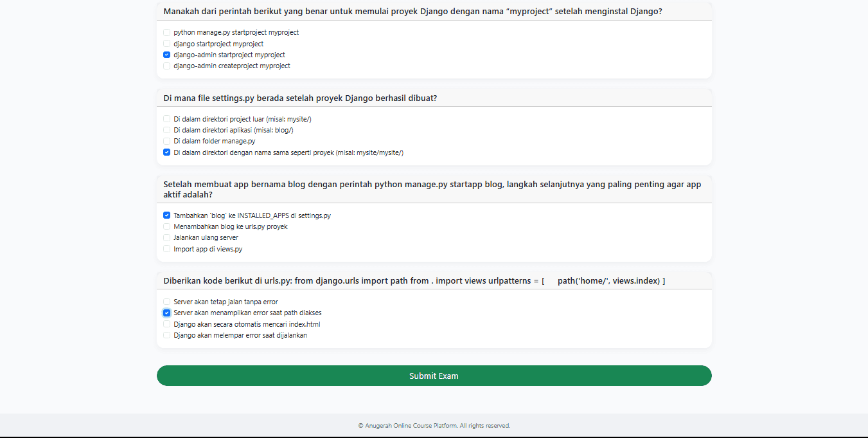Check 'Di dalam direktori project luar' option
Screen dimensions: 868x438
click(x=167, y=119)
